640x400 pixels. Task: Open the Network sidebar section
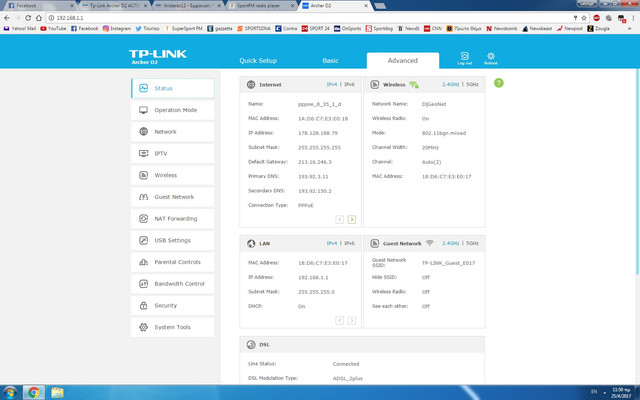[x=173, y=132]
